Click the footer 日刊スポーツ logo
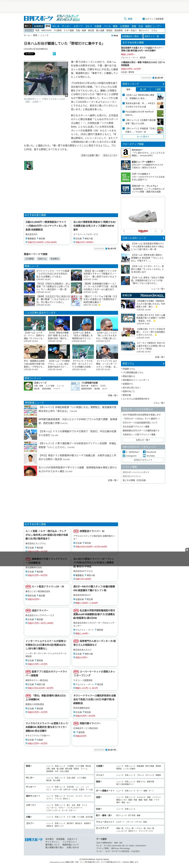Image resolution: width=189 pixels, height=868 pixels. (34, 839)
